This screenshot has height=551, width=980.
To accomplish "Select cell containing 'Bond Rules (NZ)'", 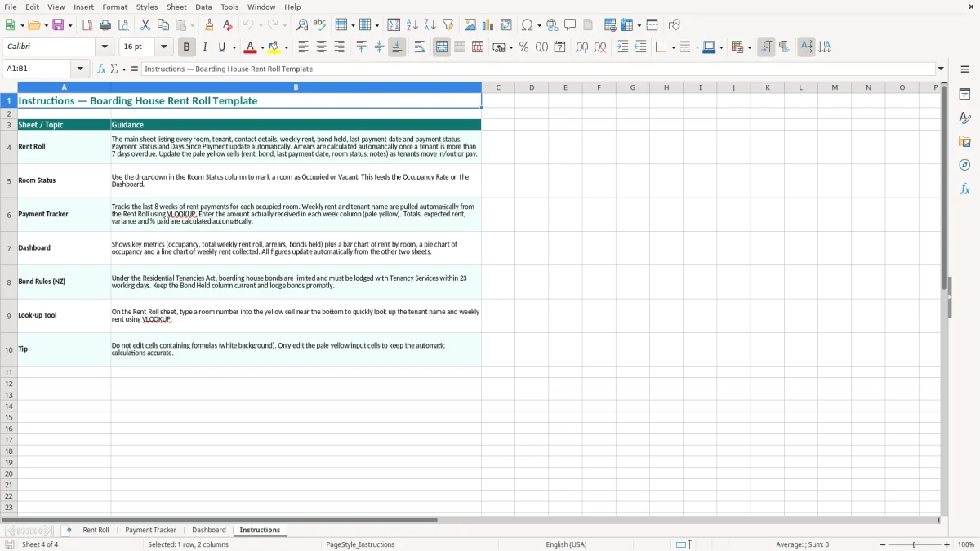I will (x=64, y=282).
